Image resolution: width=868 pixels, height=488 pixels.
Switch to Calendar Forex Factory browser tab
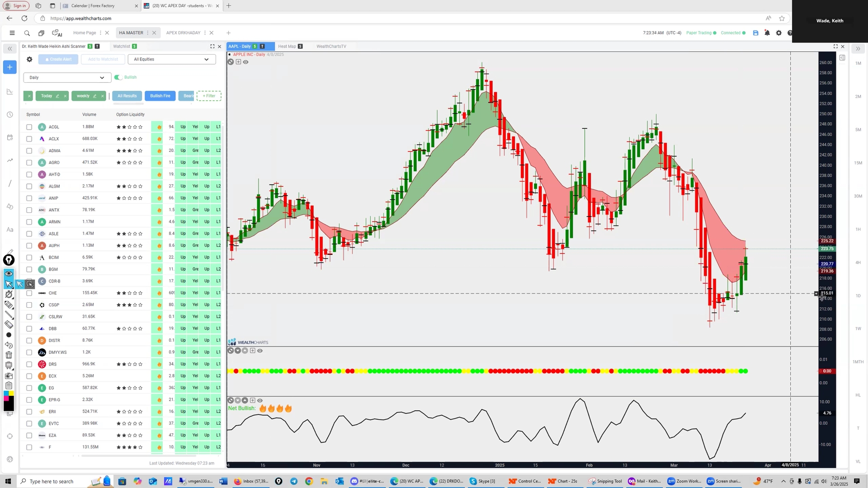99,6
